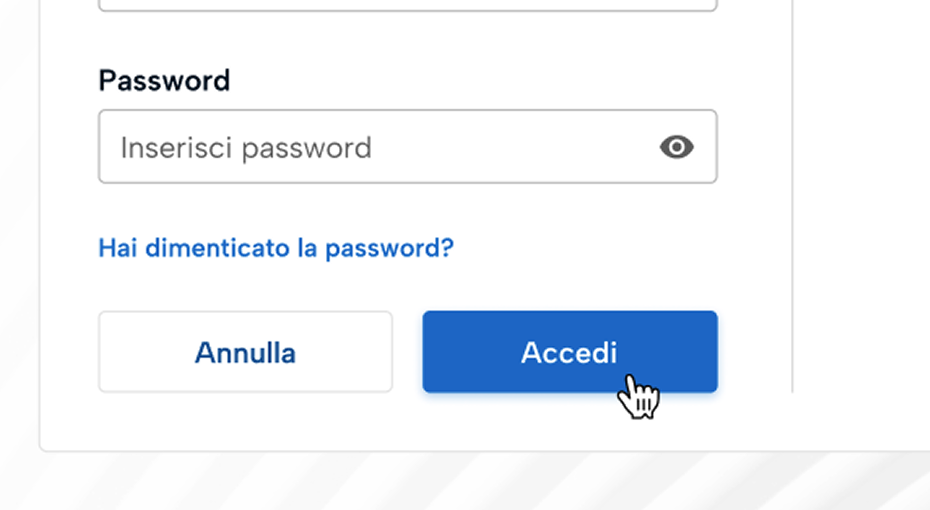Click the Password field label

tap(164, 80)
